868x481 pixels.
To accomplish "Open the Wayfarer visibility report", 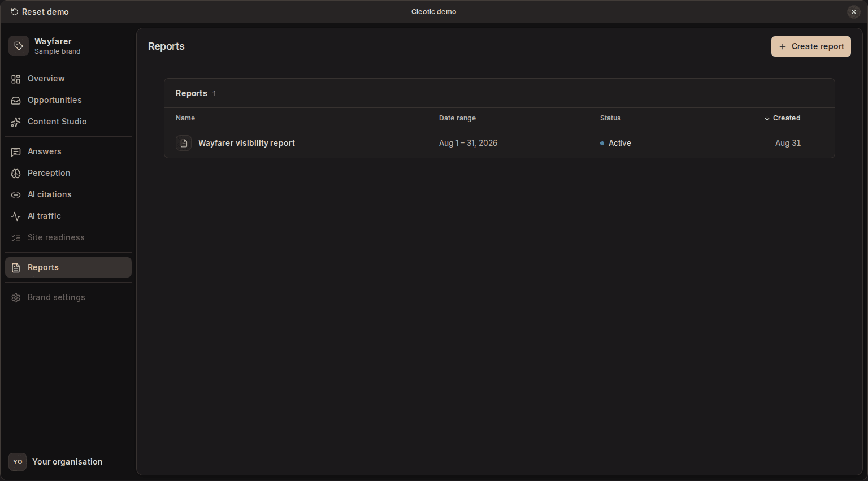I will 246,143.
